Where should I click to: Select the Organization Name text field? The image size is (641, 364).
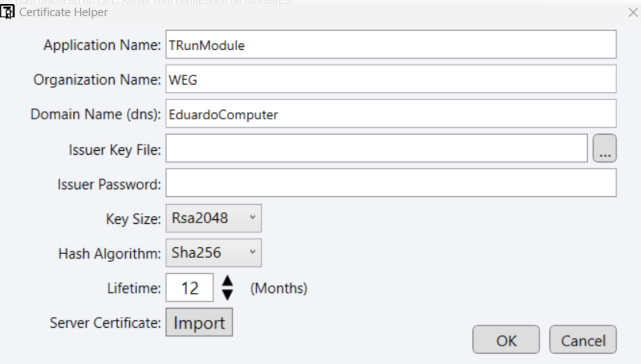(x=391, y=79)
